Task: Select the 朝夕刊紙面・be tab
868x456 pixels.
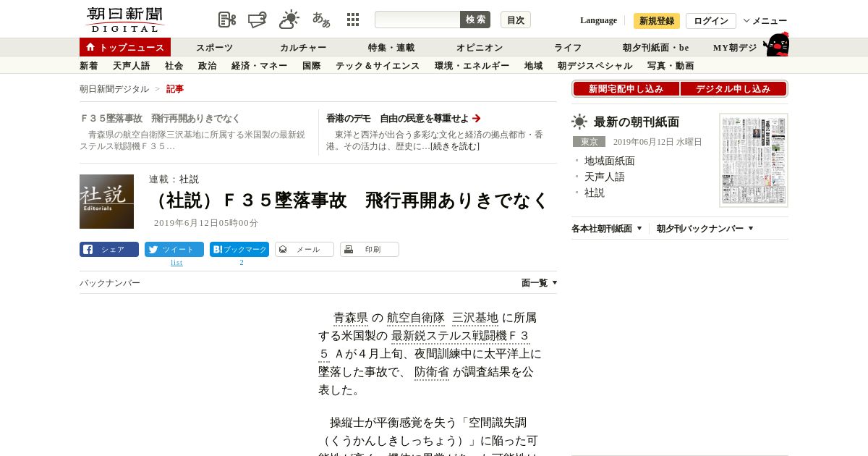Action: click(x=656, y=48)
